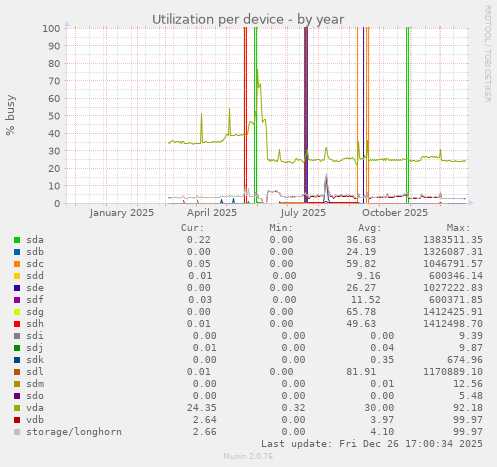
Task: Click the 'Munin 2.0.76' footer text
Action: (248, 456)
